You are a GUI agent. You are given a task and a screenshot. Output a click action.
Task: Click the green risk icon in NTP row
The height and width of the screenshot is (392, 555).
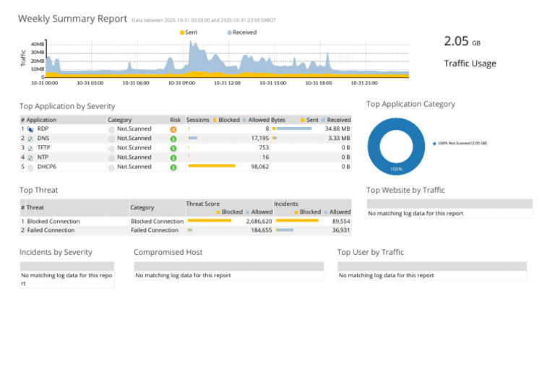click(173, 158)
